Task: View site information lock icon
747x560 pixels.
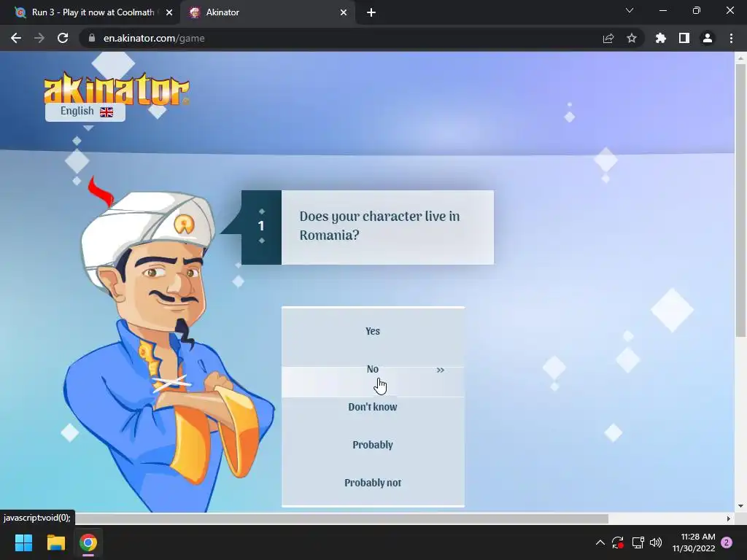Action: (92, 38)
